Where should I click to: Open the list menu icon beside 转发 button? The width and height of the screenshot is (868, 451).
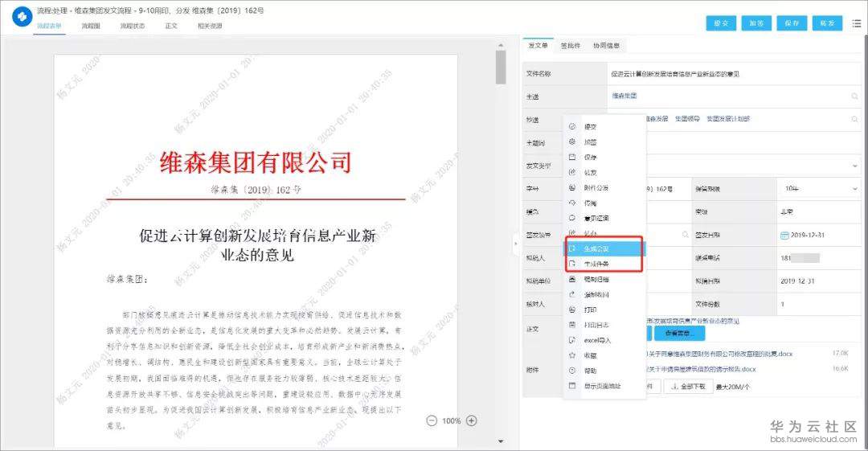click(x=857, y=23)
